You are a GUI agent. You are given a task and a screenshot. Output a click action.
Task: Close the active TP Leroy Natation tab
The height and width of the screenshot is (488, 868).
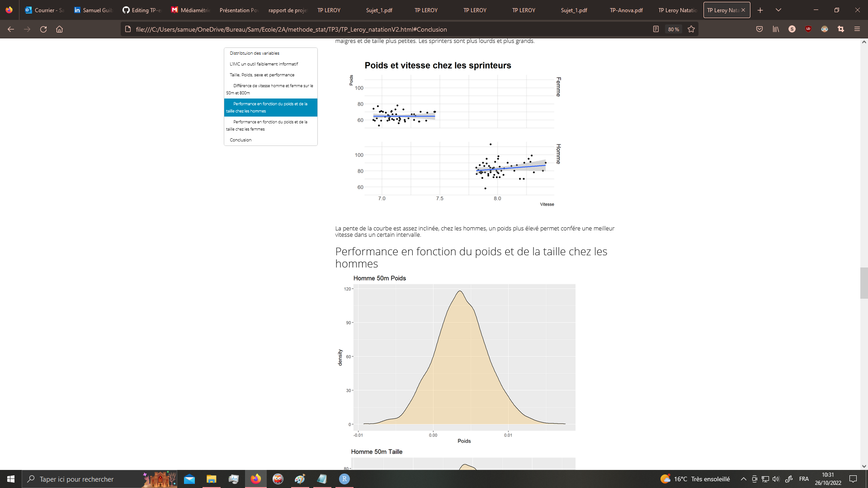pyautogui.click(x=743, y=10)
